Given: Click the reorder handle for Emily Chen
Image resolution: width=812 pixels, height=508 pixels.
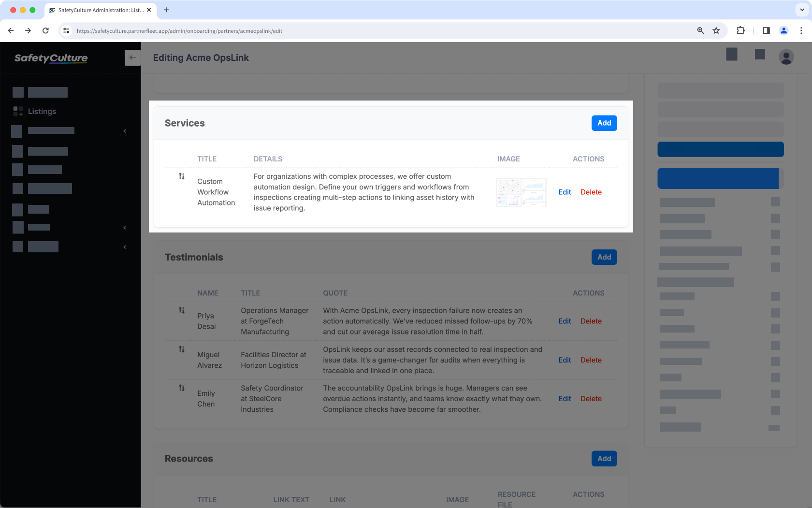Looking at the screenshot, I should pyautogui.click(x=182, y=388).
